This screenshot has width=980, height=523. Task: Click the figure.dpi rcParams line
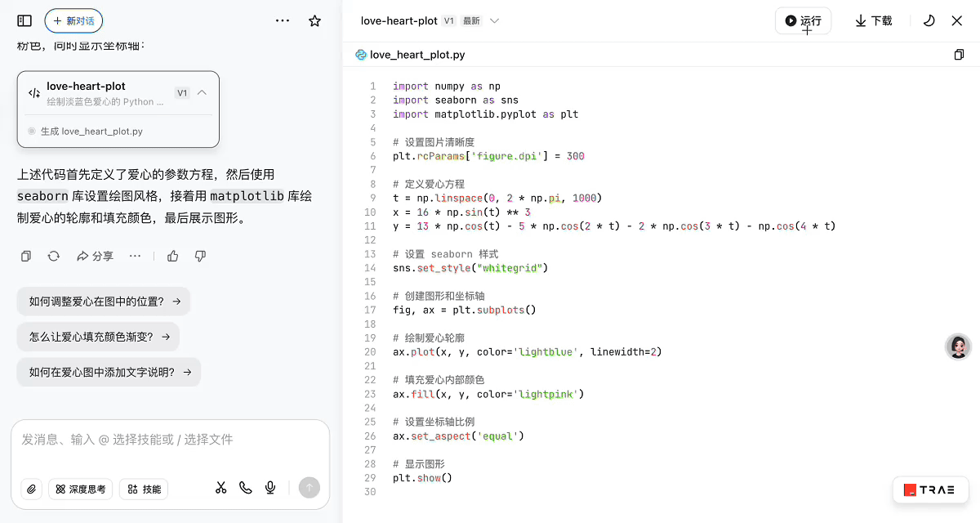coord(488,156)
